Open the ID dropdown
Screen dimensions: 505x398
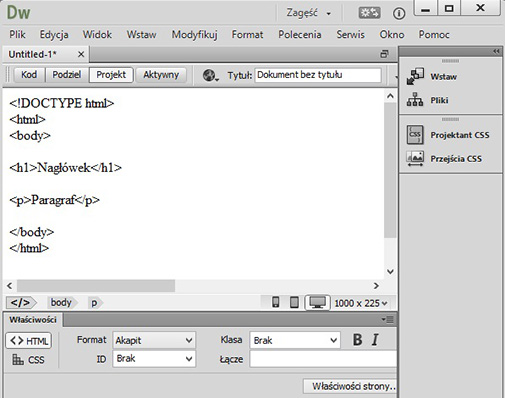pos(154,359)
